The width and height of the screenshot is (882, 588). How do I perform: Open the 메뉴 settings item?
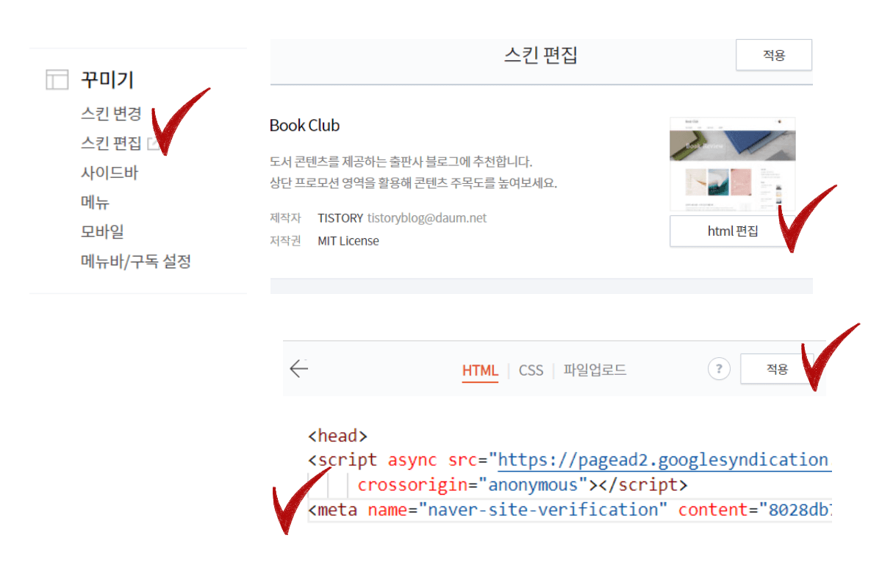point(96,202)
